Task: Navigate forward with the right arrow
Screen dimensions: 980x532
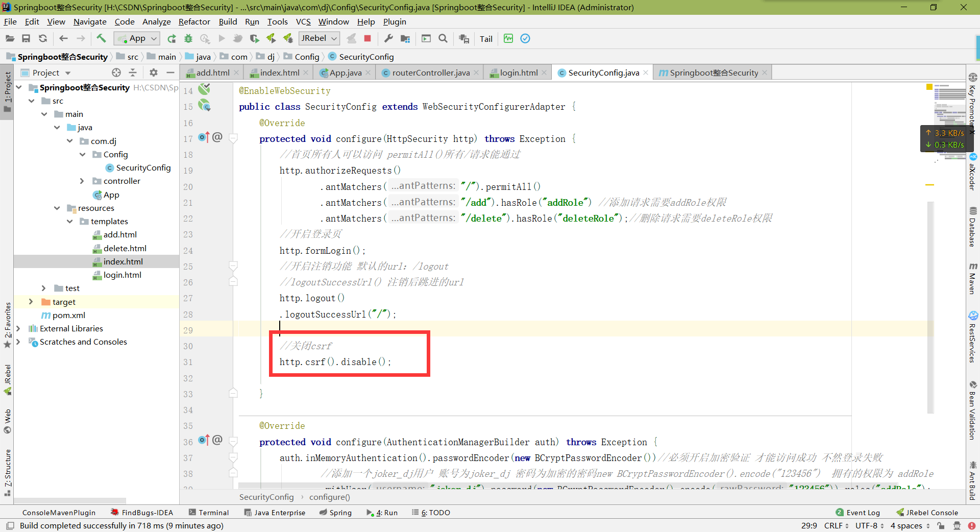Action: pyautogui.click(x=81, y=38)
